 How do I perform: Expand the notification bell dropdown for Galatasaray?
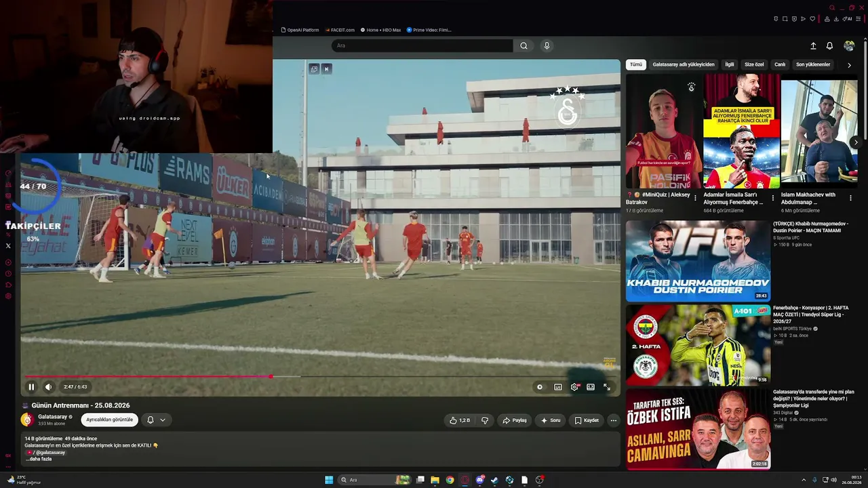(x=156, y=420)
